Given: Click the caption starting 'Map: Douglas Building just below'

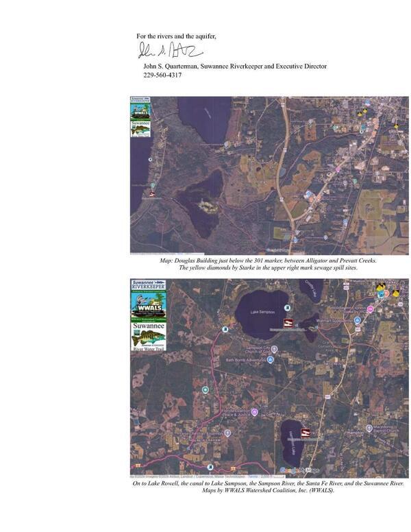Looking at the screenshot, I should point(268,261).
